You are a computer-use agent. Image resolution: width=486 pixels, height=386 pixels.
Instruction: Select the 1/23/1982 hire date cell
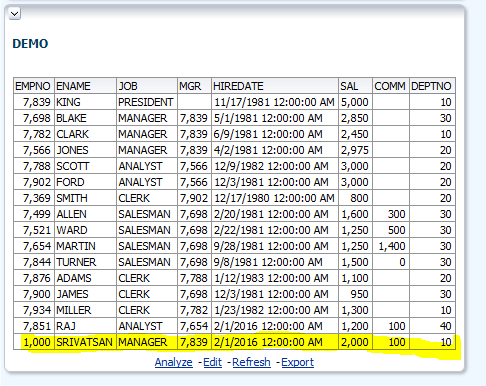pyautogui.click(x=275, y=310)
